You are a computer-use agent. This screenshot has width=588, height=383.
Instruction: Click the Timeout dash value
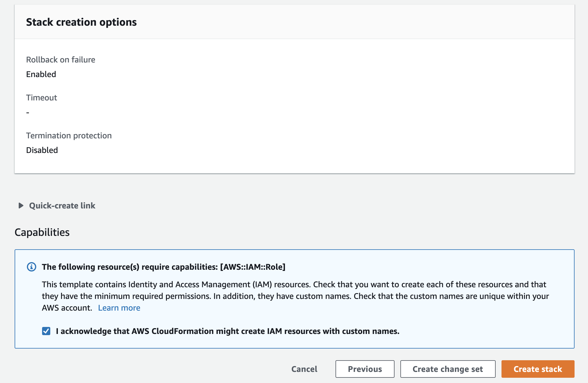click(28, 112)
